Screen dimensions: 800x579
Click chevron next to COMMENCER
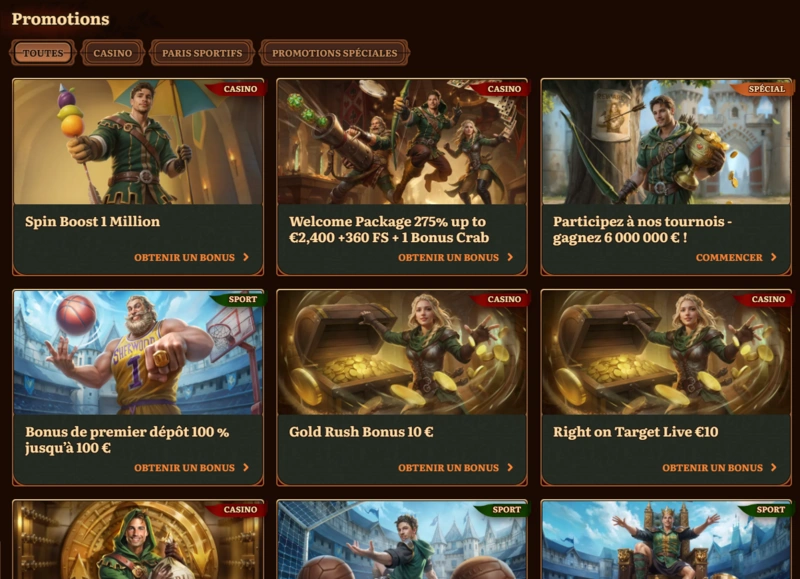[773, 257]
